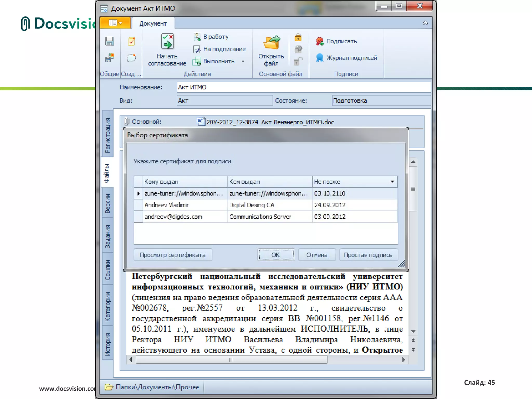Click Отмена button
This screenshot has width=532, height=399.
click(317, 255)
